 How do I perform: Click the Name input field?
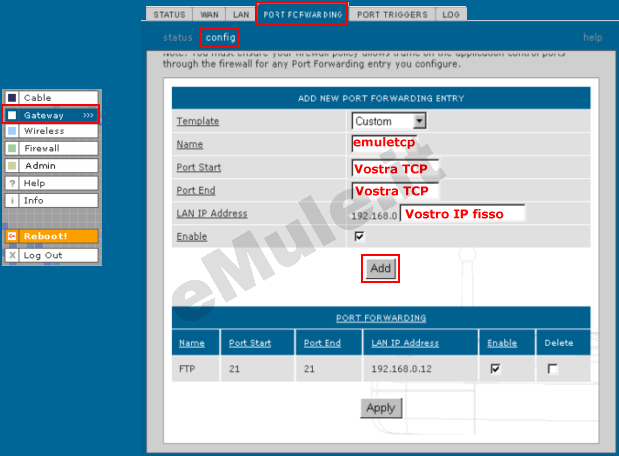click(x=384, y=143)
